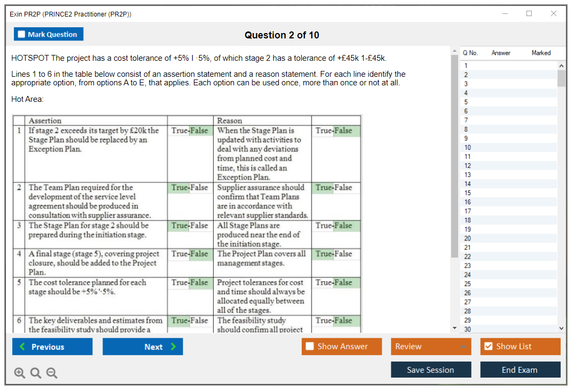This screenshot has height=392, width=574.
Task: Go back to the Previous question
Action: point(52,347)
